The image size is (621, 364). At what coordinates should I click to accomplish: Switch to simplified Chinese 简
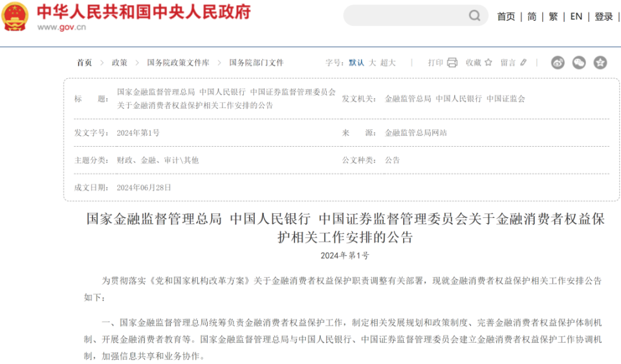click(x=532, y=17)
